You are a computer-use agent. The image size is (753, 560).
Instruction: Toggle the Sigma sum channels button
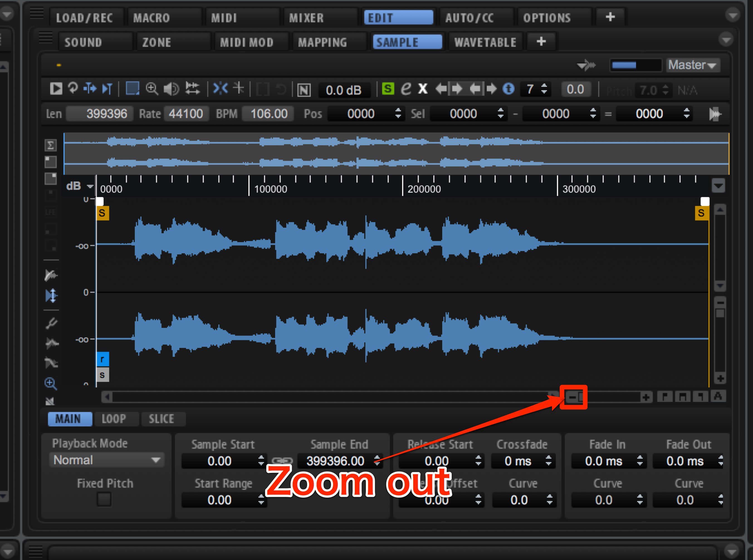coord(50,145)
